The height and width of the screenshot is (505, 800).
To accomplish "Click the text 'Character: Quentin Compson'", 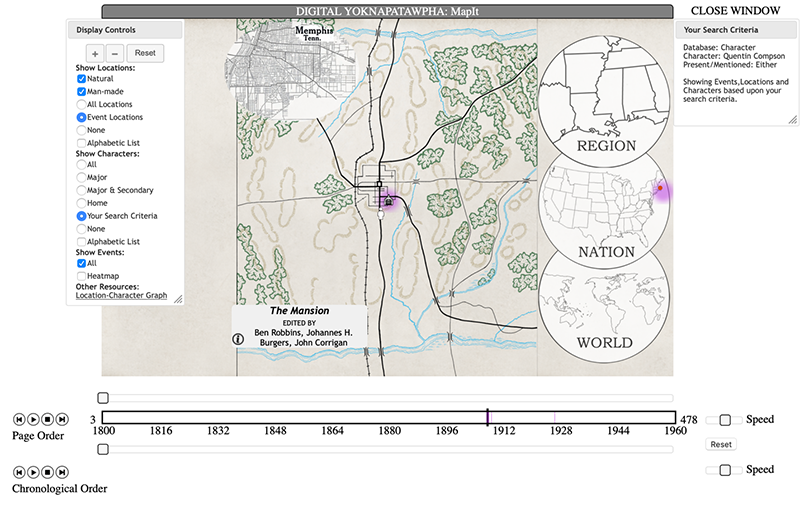I will tap(734, 56).
